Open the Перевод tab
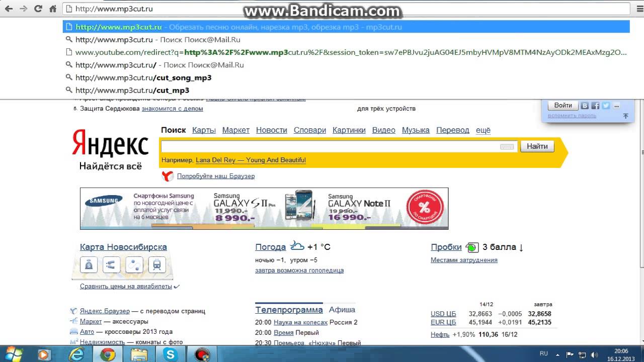The height and width of the screenshot is (362, 644). tap(453, 130)
